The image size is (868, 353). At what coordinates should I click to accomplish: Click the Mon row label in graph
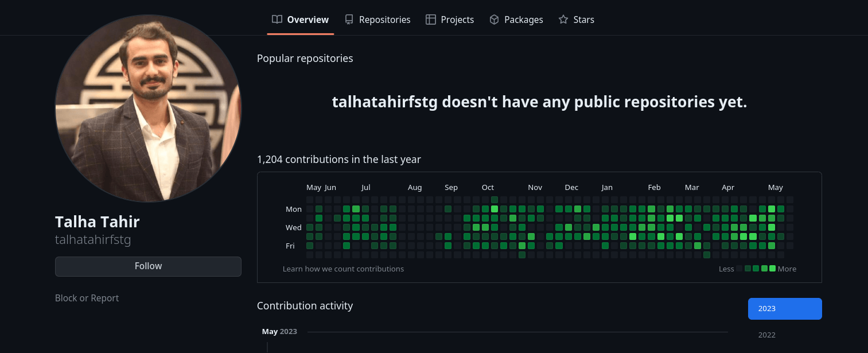(294, 210)
